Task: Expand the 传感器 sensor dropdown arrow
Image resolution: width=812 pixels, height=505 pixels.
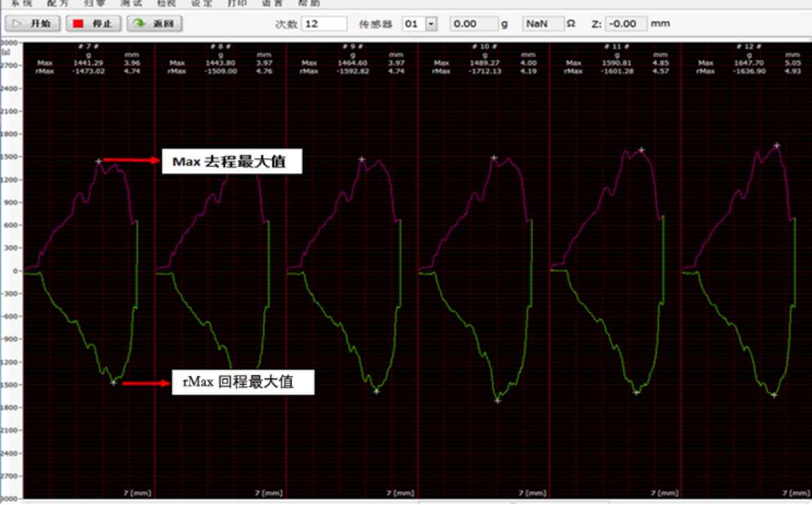Action: pos(431,24)
